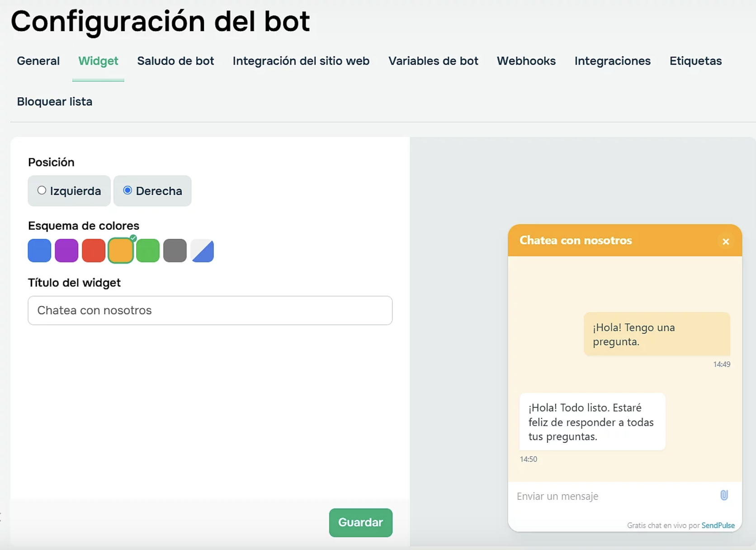Viewport: 756px width, 550px height.
Task: Select the Derecha position radio button
Action: [x=128, y=190]
